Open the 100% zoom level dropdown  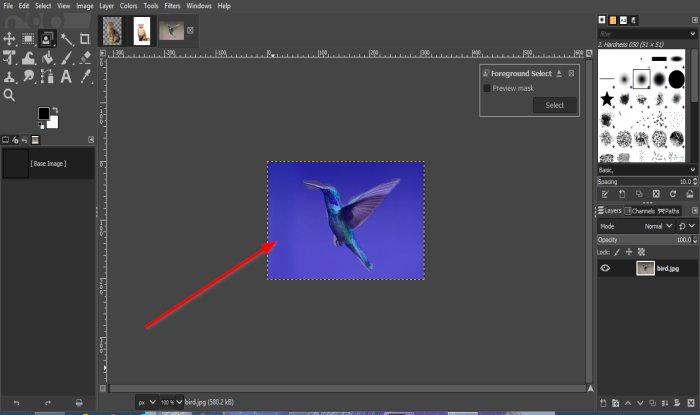(172, 402)
